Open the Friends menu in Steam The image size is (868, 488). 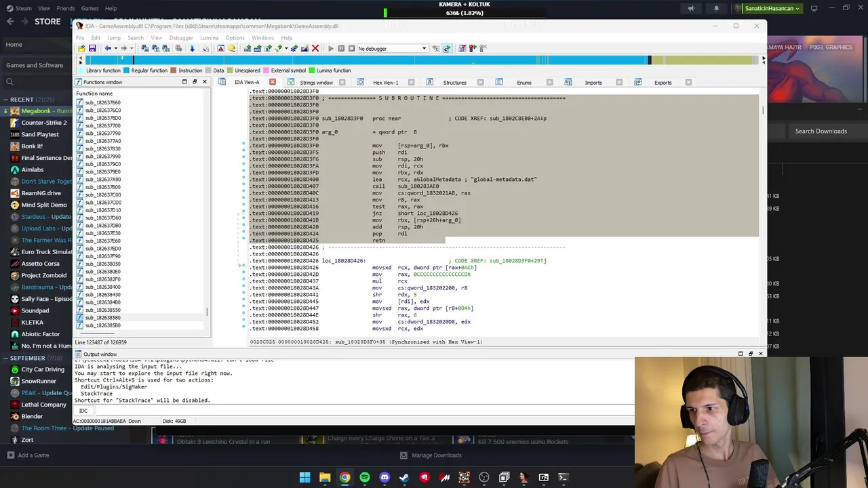tap(66, 8)
